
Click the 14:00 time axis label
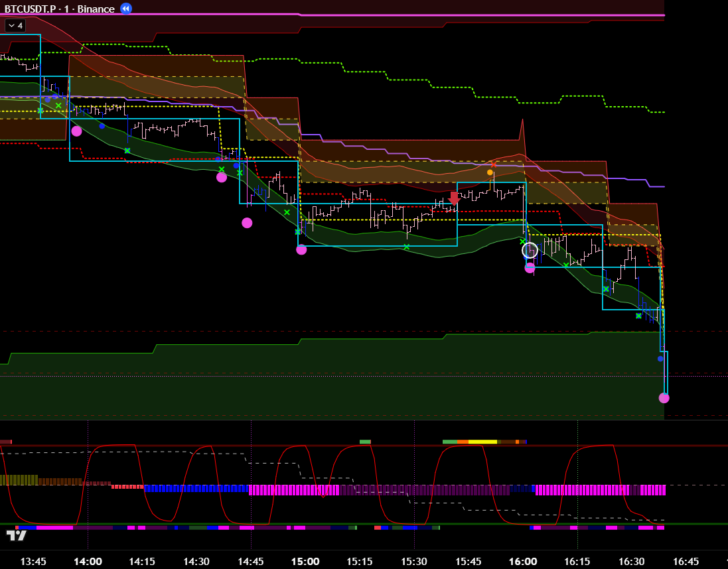[x=88, y=561]
